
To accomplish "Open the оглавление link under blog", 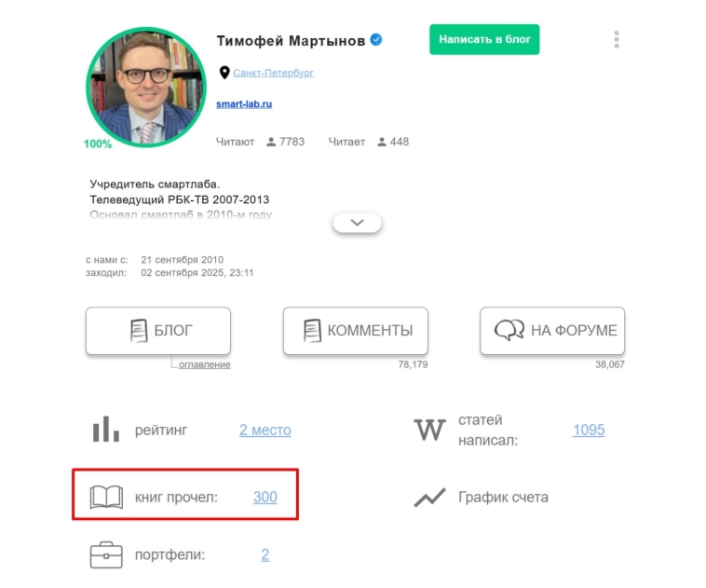I will pyautogui.click(x=204, y=364).
